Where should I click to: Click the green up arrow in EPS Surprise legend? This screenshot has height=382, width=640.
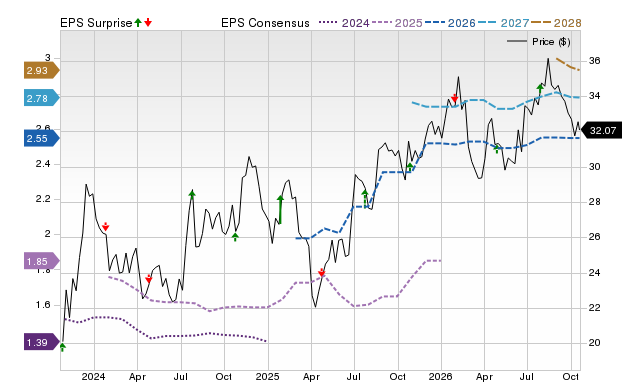138,22
